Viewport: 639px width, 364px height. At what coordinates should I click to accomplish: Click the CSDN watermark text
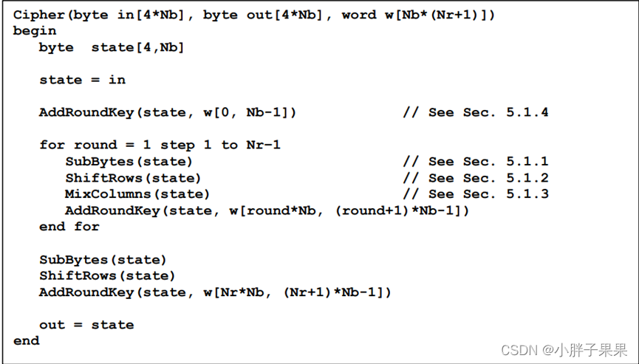point(564,350)
